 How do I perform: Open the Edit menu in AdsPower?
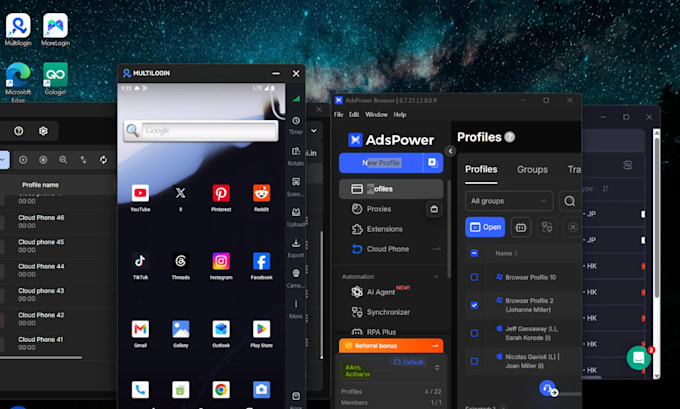(354, 115)
